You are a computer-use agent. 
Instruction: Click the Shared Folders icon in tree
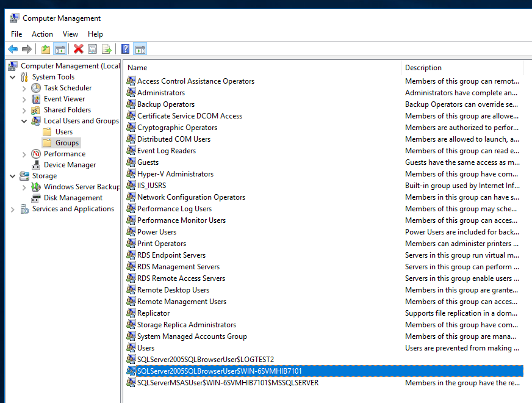tap(35, 111)
